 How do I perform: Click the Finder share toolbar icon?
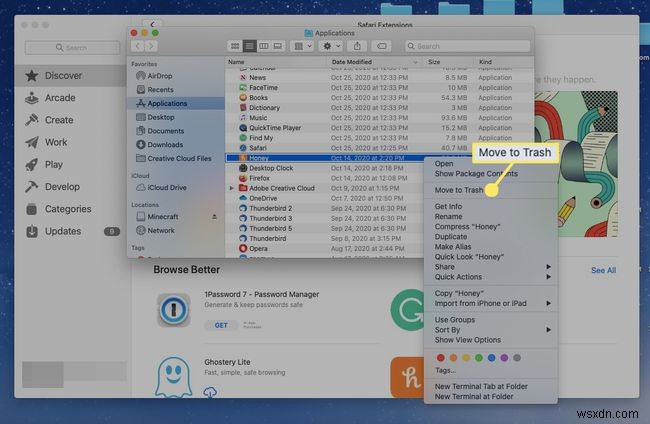pyautogui.click(x=357, y=46)
